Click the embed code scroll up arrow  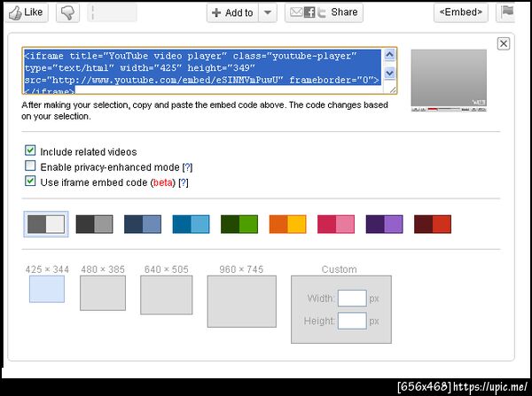(390, 55)
